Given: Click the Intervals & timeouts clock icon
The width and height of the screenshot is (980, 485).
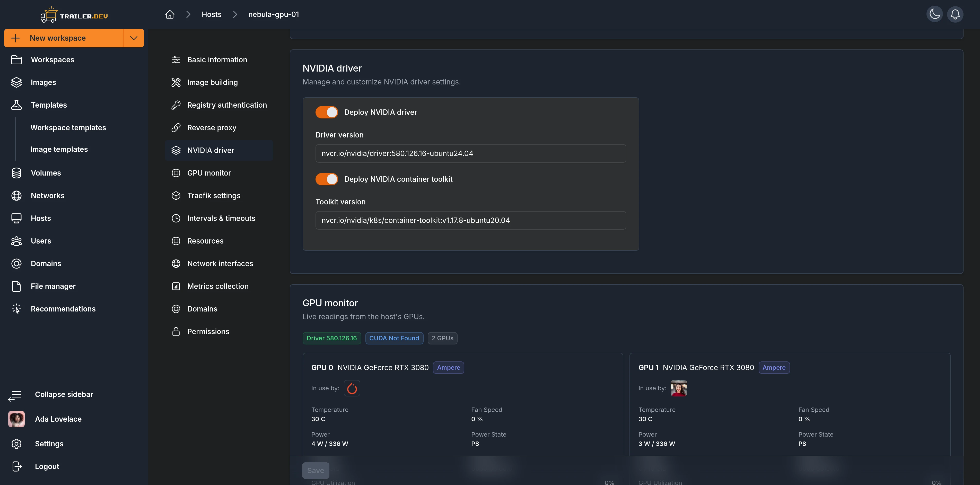Looking at the screenshot, I should pyautogui.click(x=176, y=218).
